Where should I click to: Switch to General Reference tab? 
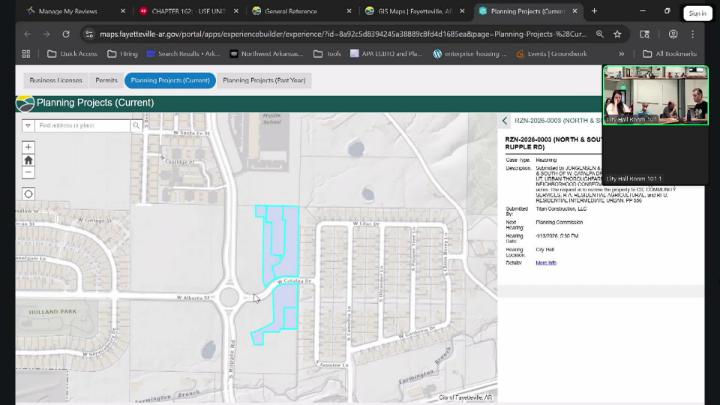click(x=291, y=11)
